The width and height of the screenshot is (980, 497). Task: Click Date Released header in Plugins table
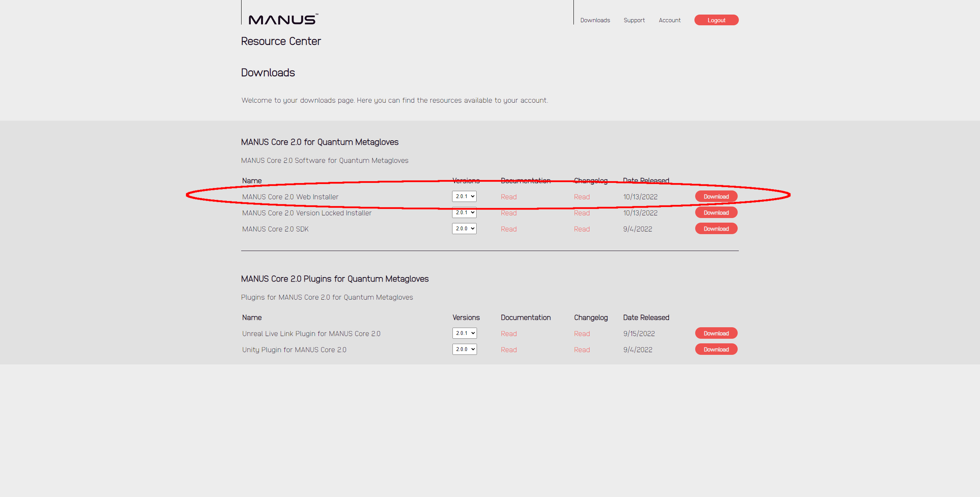[x=646, y=317]
